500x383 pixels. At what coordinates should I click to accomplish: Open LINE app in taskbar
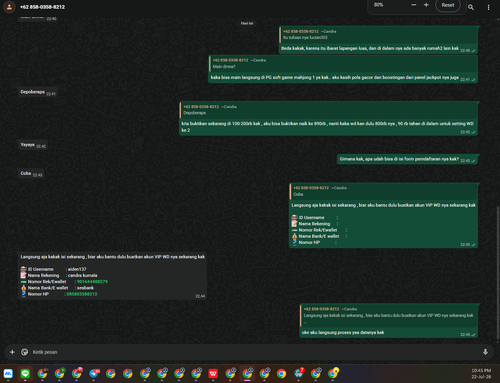pos(25,374)
